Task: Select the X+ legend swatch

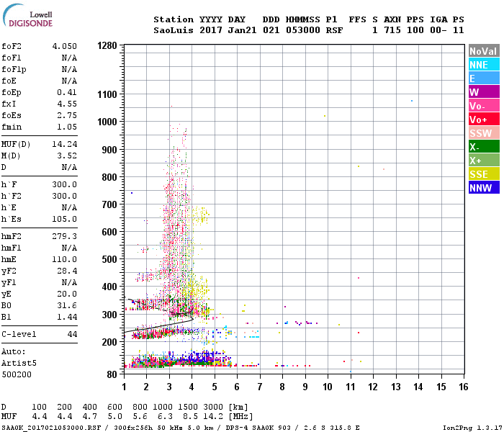Action: [x=484, y=160]
